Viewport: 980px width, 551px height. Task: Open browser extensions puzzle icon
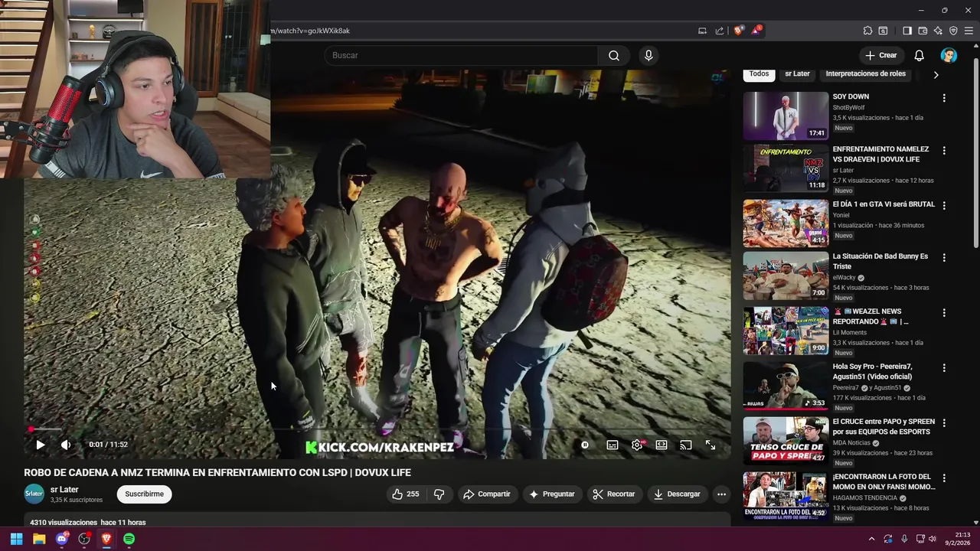867,31
